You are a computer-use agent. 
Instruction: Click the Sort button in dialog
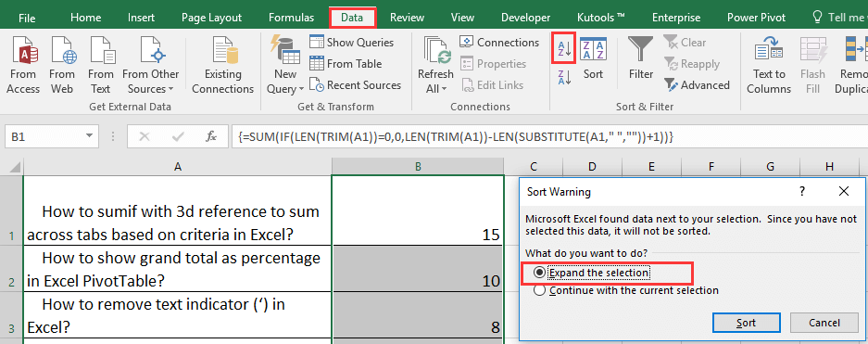click(747, 323)
